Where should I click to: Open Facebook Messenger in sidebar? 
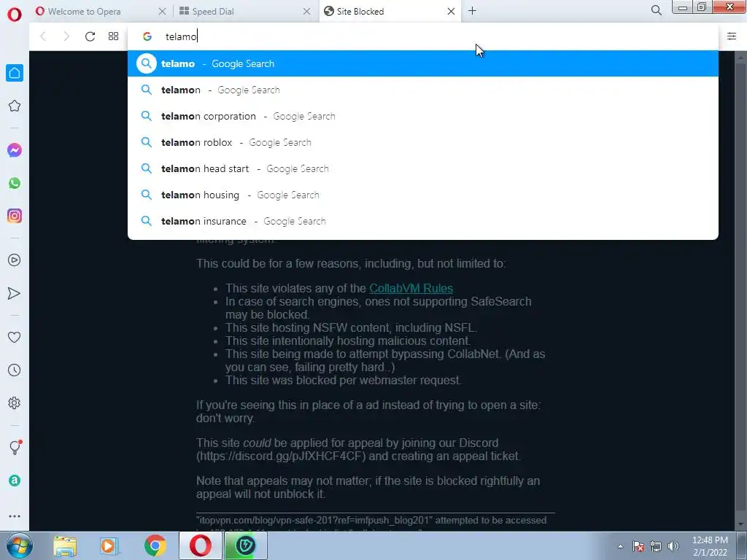(15, 150)
